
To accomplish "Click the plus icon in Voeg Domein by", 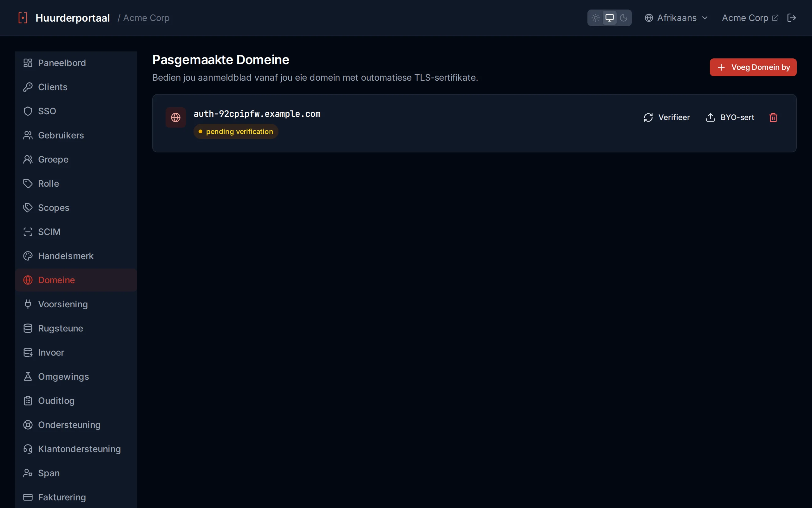I will coord(721,67).
